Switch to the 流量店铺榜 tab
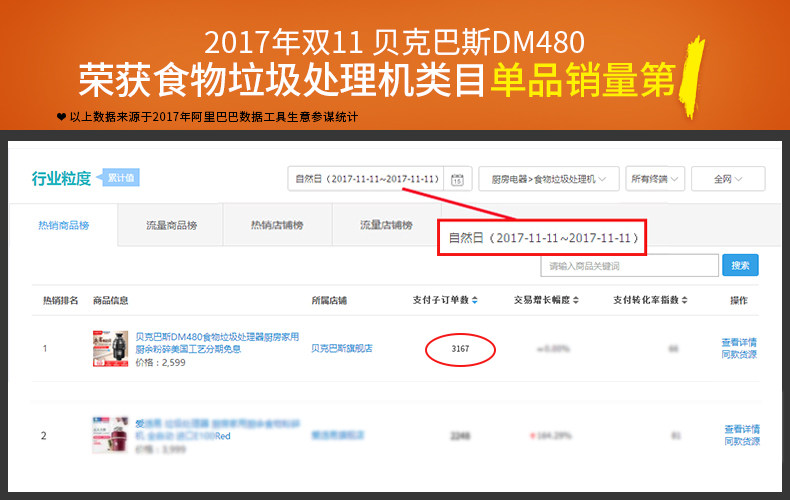 pos(386,225)
